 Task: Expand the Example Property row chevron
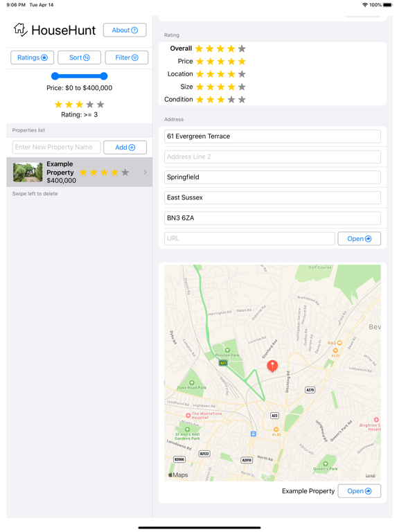(x=145, y=172)
